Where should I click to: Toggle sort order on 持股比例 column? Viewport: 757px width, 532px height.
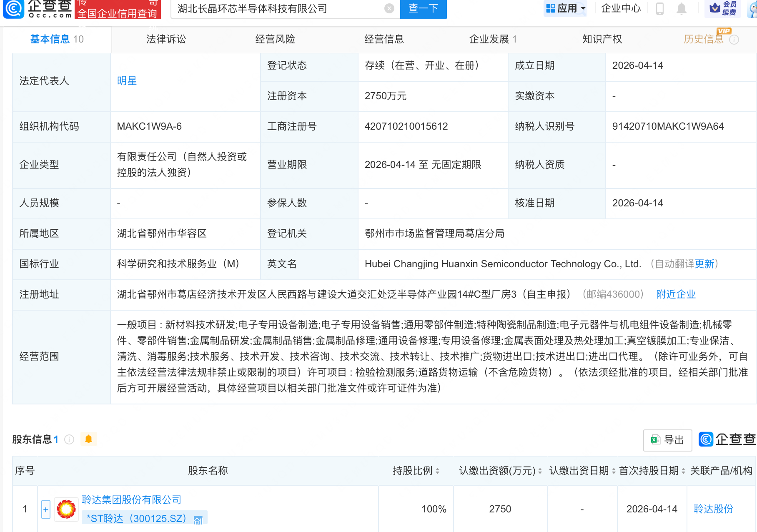pos(437,471)
